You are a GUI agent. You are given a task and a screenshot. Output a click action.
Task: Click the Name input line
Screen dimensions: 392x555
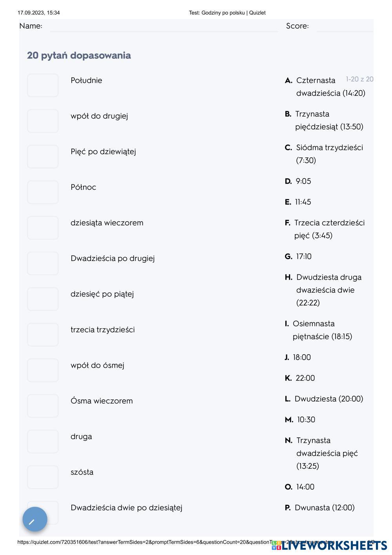[x=163, y=27]
